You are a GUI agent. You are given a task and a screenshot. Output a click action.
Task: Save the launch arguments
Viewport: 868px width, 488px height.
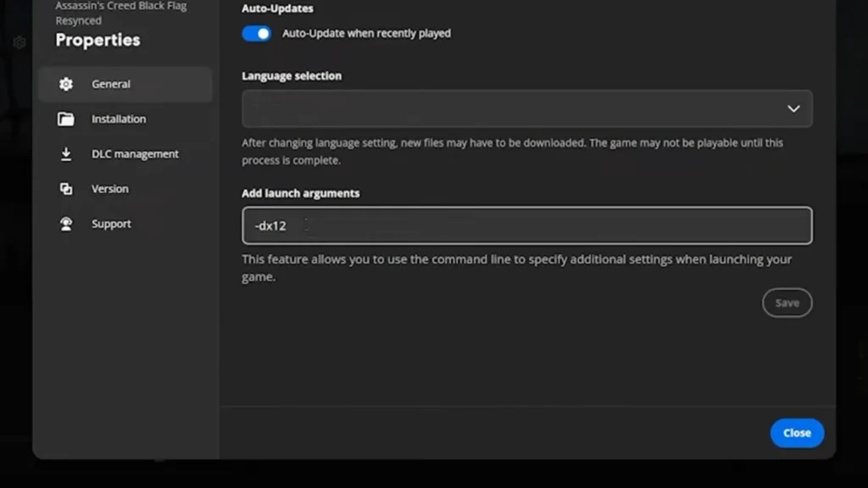coord(787,302)
